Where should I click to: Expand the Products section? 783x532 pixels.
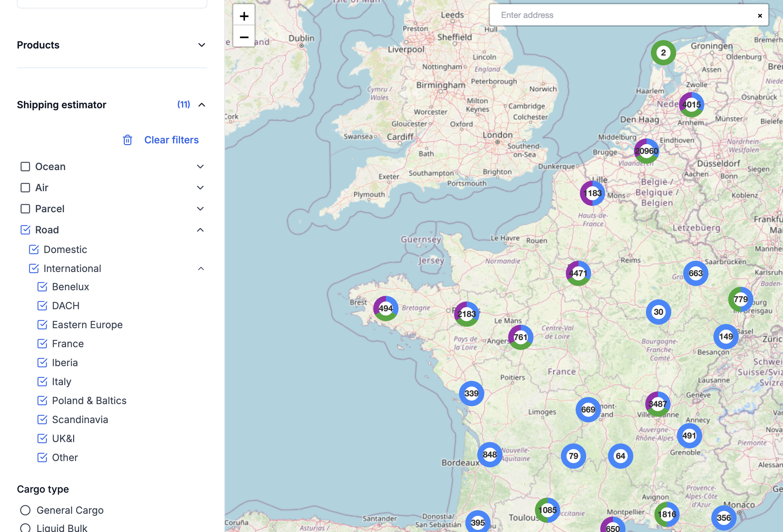pyautogui.click(x=201, y=45)
